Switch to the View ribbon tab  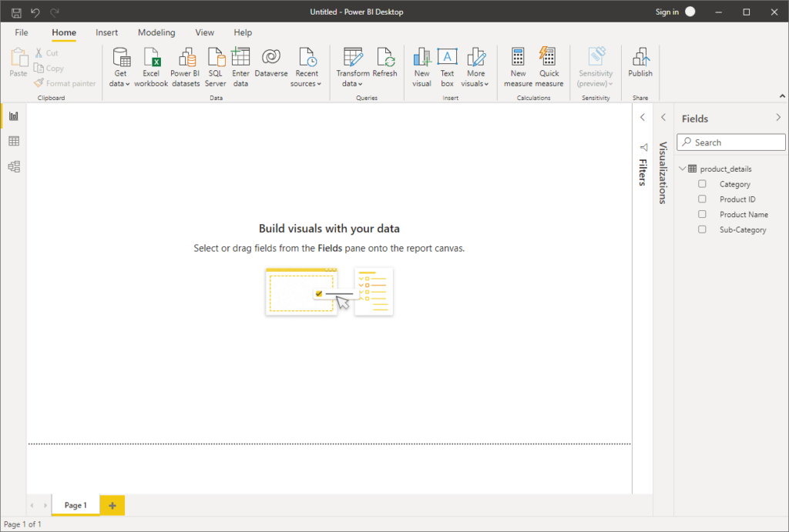(x=205, y=32)
